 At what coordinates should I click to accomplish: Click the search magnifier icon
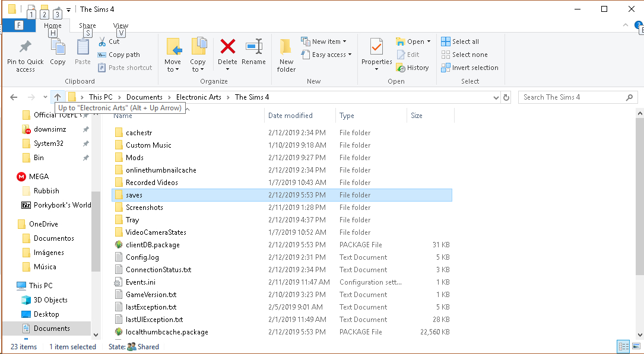coord(629,97)
